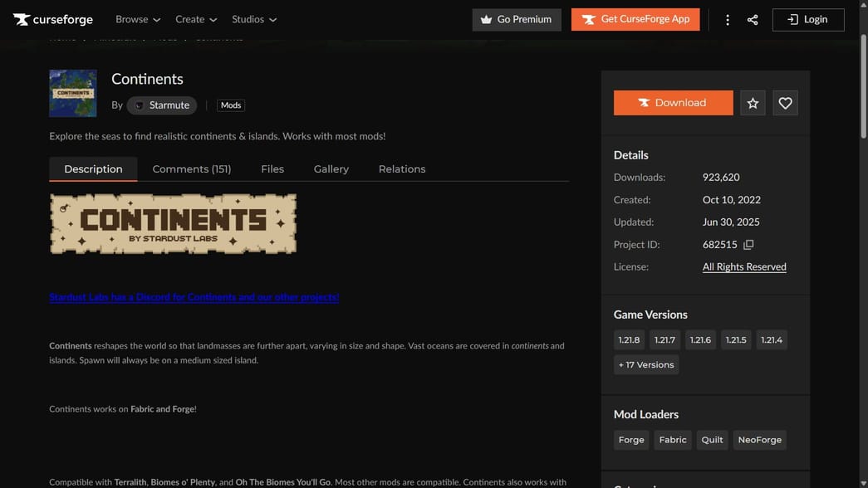This screenshot has width=868, height=488.
Task: Open the Browse dropdown
Action: [x=137, y=19]
